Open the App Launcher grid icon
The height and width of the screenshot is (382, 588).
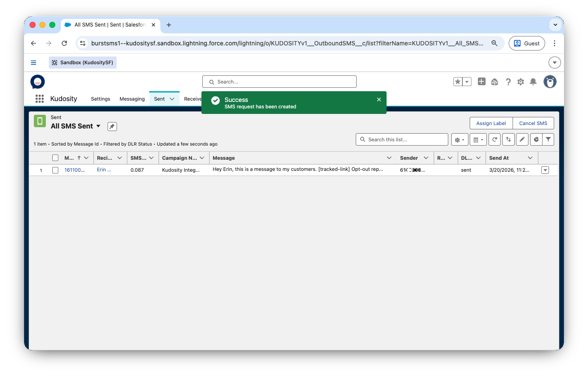[x=39, y=99]
